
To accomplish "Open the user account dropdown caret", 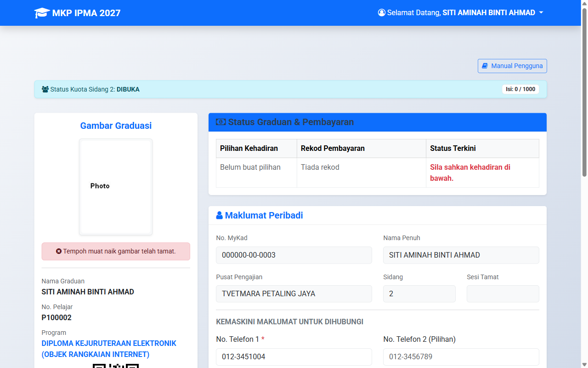I will (x=541, y=13).
